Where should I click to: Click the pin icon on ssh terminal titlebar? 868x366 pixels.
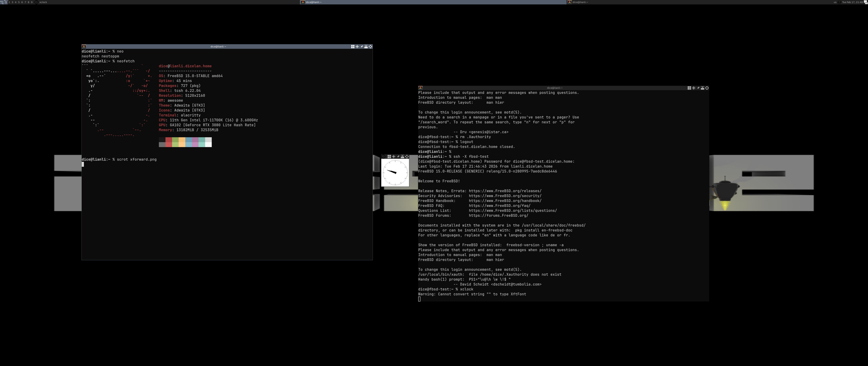point(698,88)
